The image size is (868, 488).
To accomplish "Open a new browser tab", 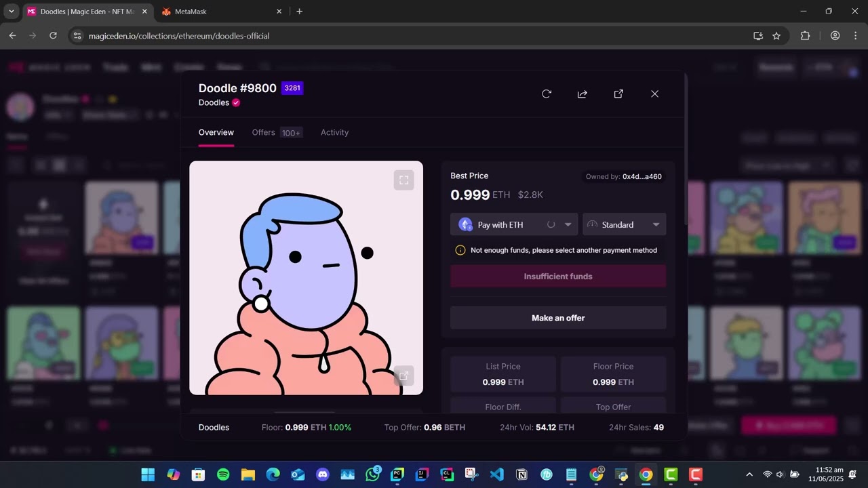I will click(x=299, y=12).
